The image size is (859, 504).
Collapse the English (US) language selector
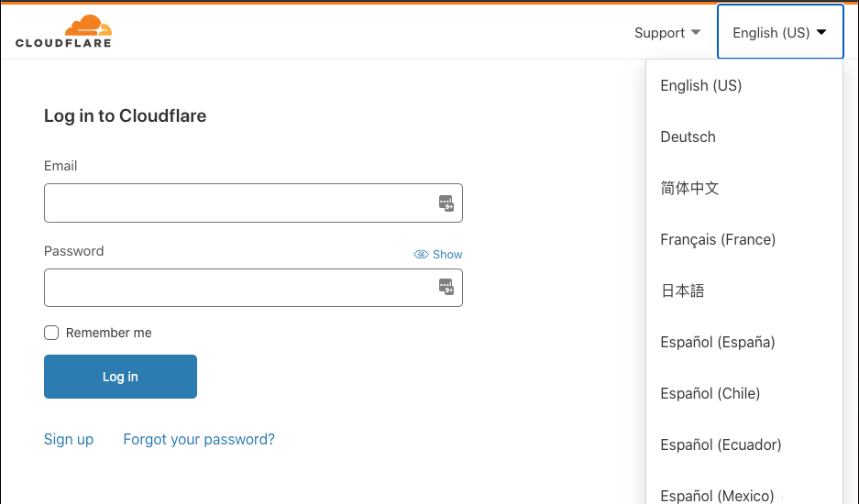click(779, 33)
